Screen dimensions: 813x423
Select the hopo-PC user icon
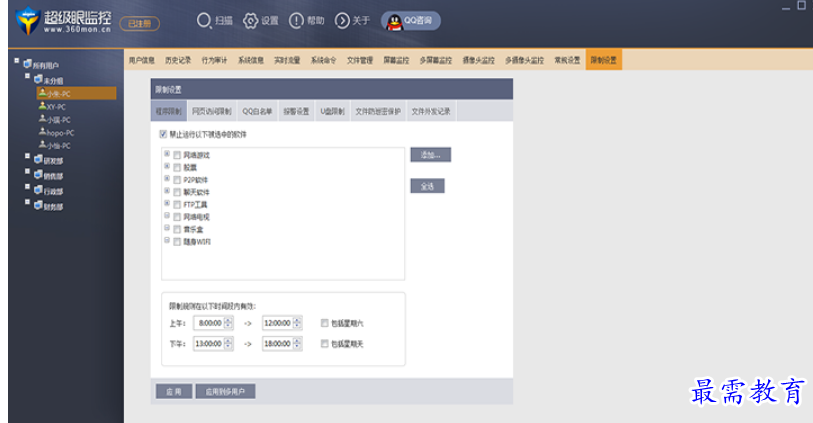click(x=43, y=132)
